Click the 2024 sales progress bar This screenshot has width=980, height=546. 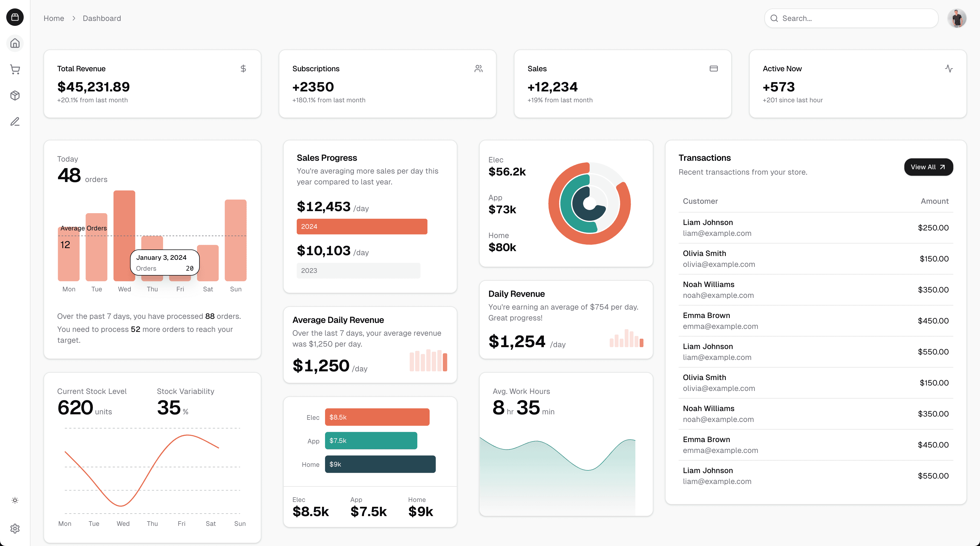362,227
